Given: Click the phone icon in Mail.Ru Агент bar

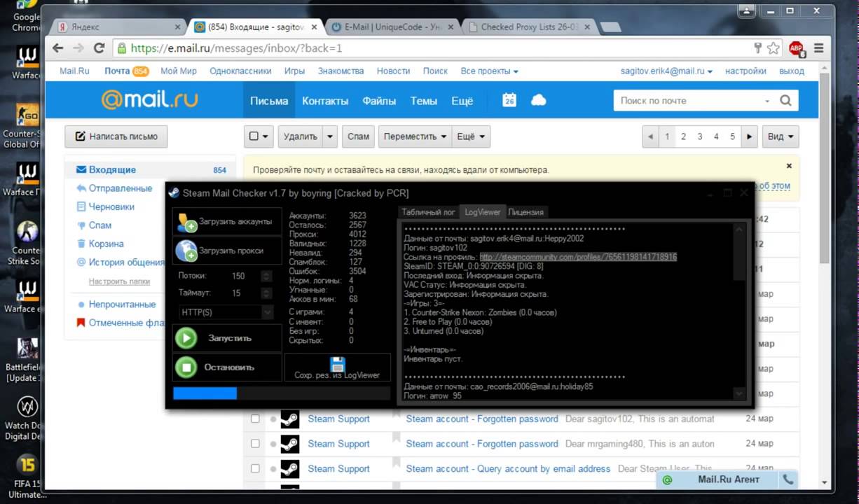Looking at the screenshot, I should pos(788,479).
